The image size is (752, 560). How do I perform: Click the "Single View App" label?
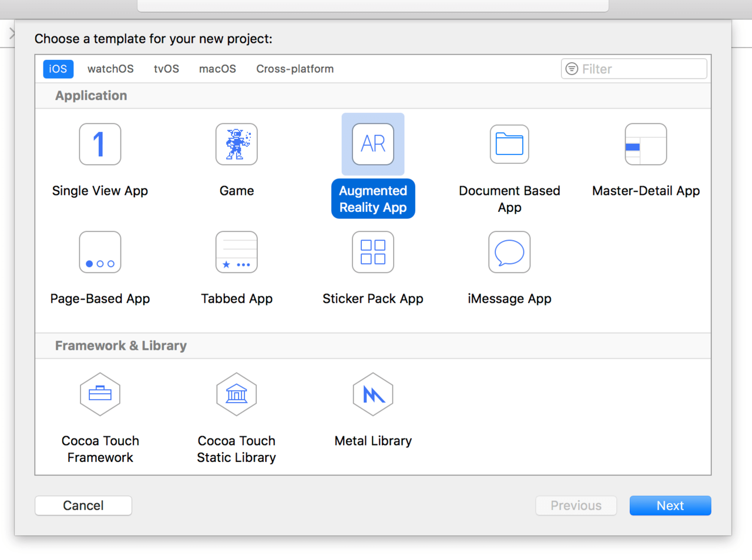[100, 191]
